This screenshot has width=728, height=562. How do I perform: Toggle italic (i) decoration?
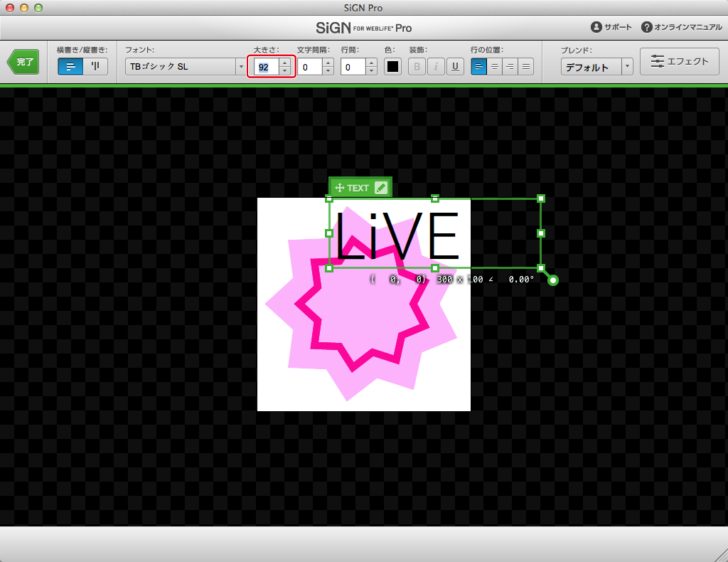[436, 67]
